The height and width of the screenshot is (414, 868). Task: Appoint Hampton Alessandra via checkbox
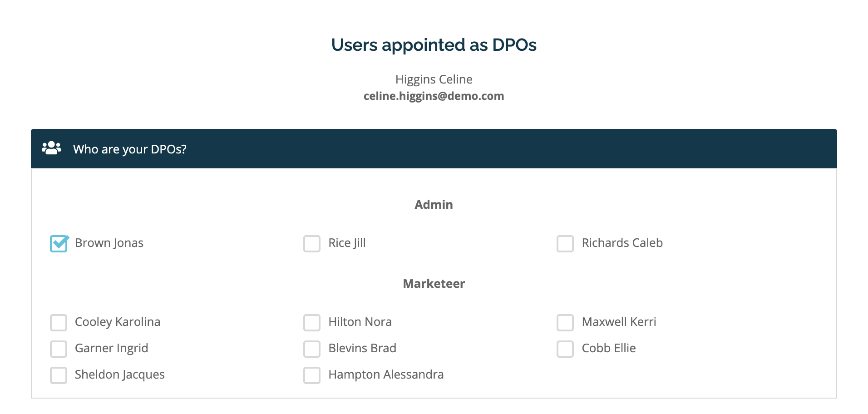(312, 375)
